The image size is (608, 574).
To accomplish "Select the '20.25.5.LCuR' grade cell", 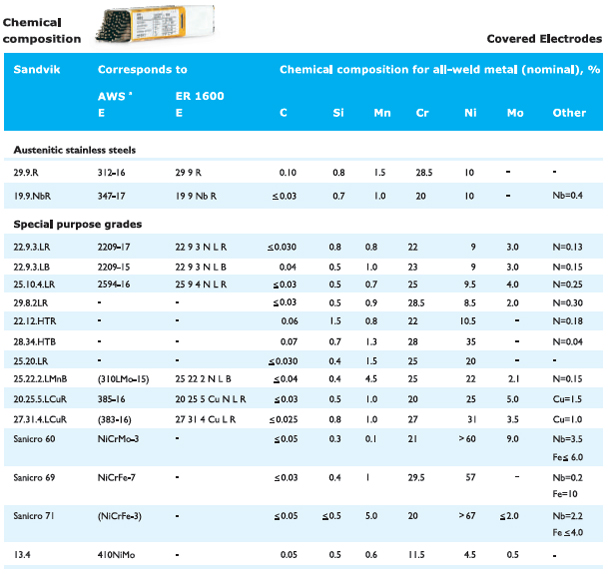I will click(40, 399).
